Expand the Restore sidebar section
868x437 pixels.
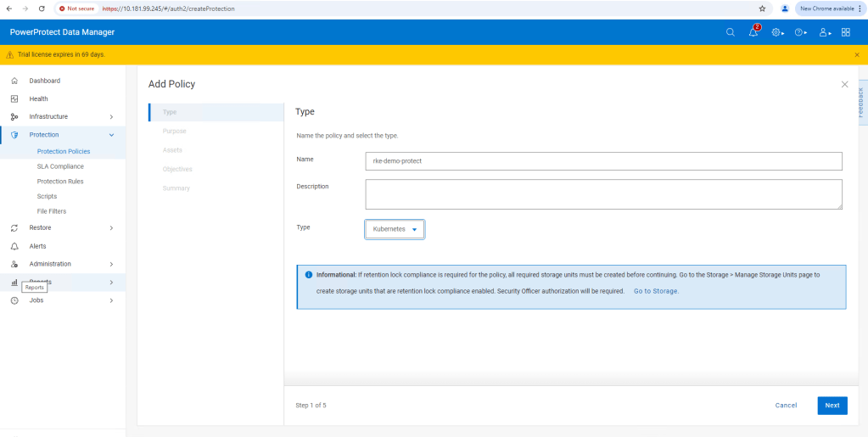pos(111,227)
